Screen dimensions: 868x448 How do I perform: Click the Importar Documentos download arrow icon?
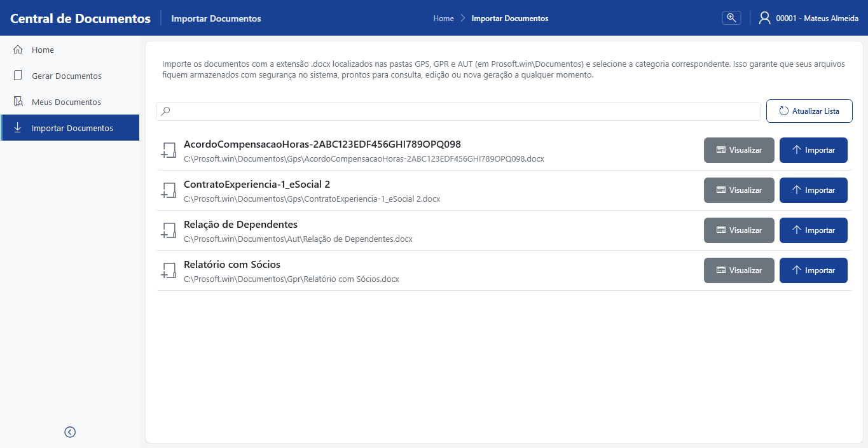click(18, 128)
